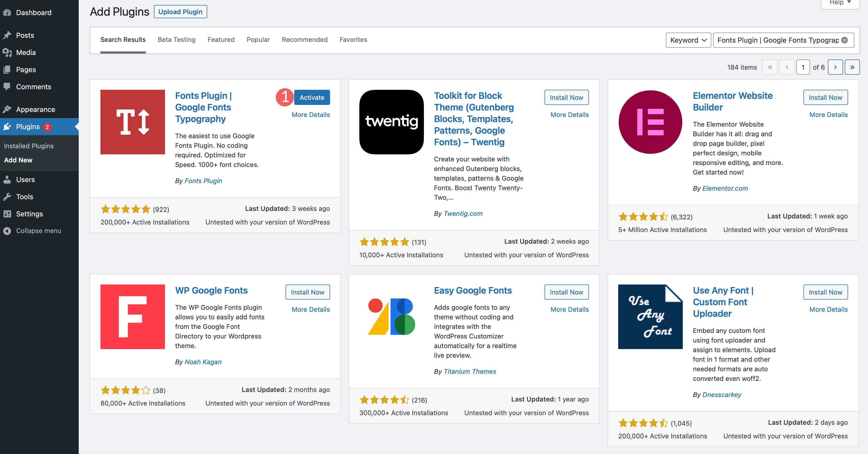Install WP Google Fonts plugin
This screenshot has height=454, width=868.
coord(308,292)
